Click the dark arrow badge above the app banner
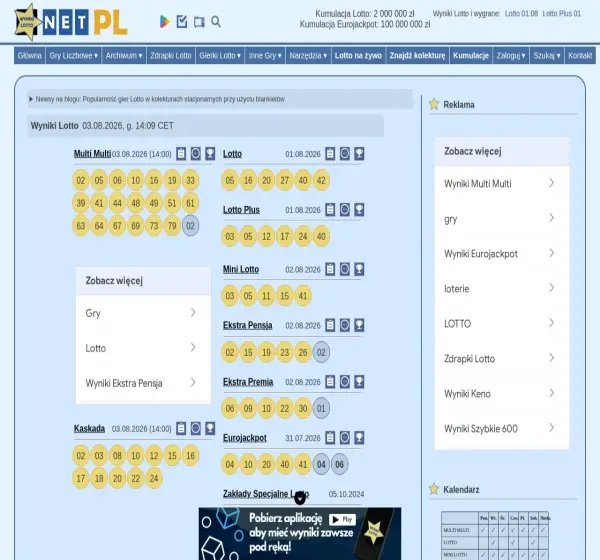This screenshot has height=560, width=600. point(300,498)
